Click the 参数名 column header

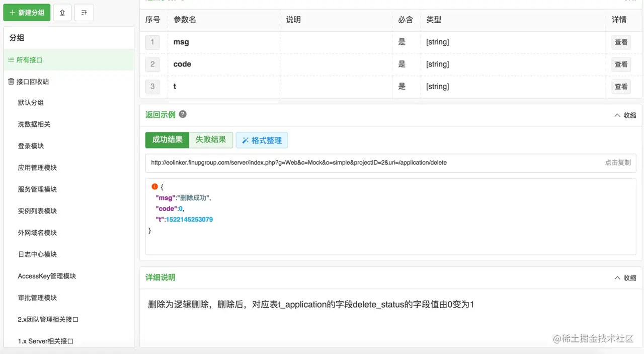tap(185, 20)
